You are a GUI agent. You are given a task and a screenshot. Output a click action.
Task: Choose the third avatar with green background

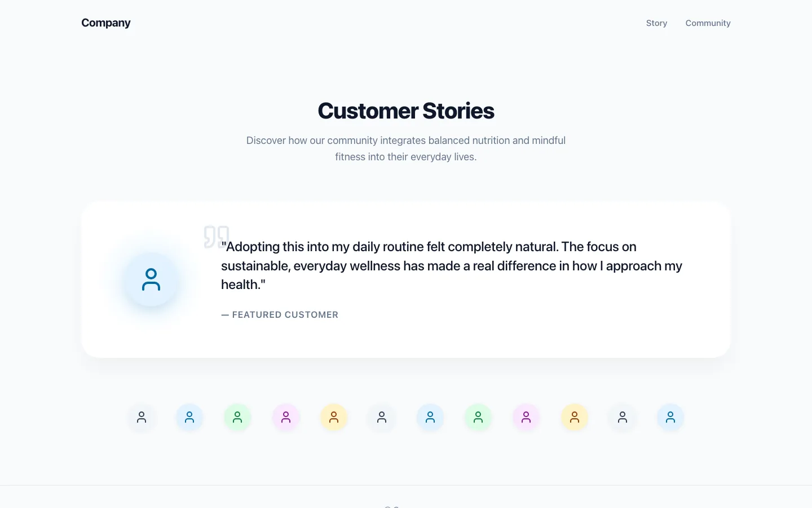pyautogui.click(x=237, y=418)
